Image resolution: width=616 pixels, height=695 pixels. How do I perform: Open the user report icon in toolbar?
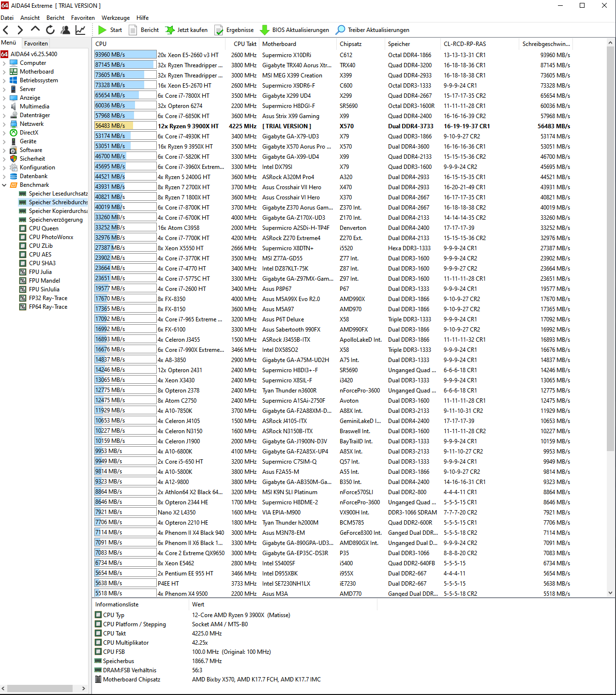pyautogui.click(x=65, y=30)
